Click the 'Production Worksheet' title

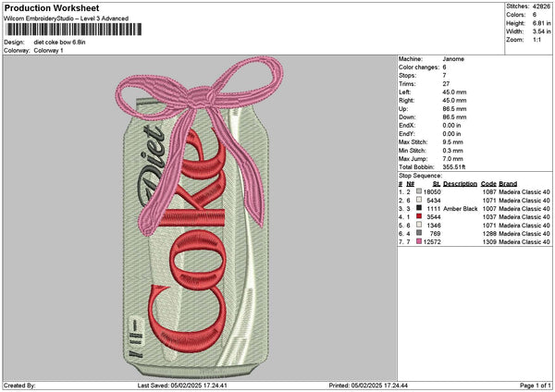(x=52, y=7)
